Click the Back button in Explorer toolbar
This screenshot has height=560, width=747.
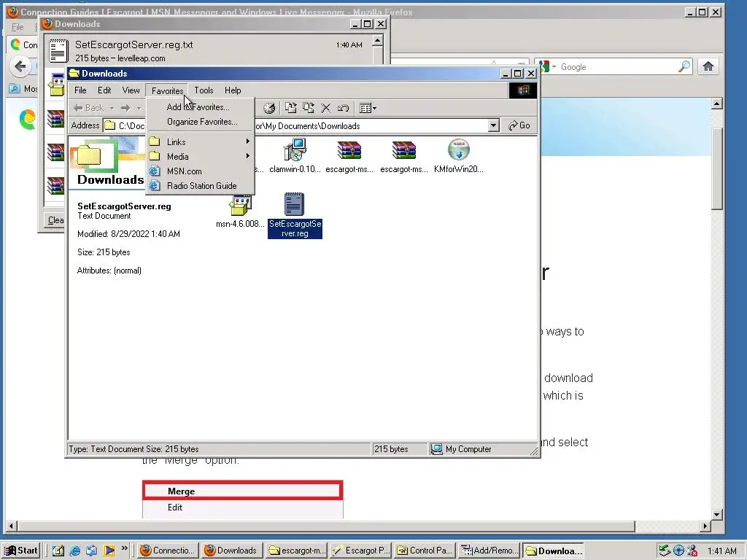click(x=89, y=108)
